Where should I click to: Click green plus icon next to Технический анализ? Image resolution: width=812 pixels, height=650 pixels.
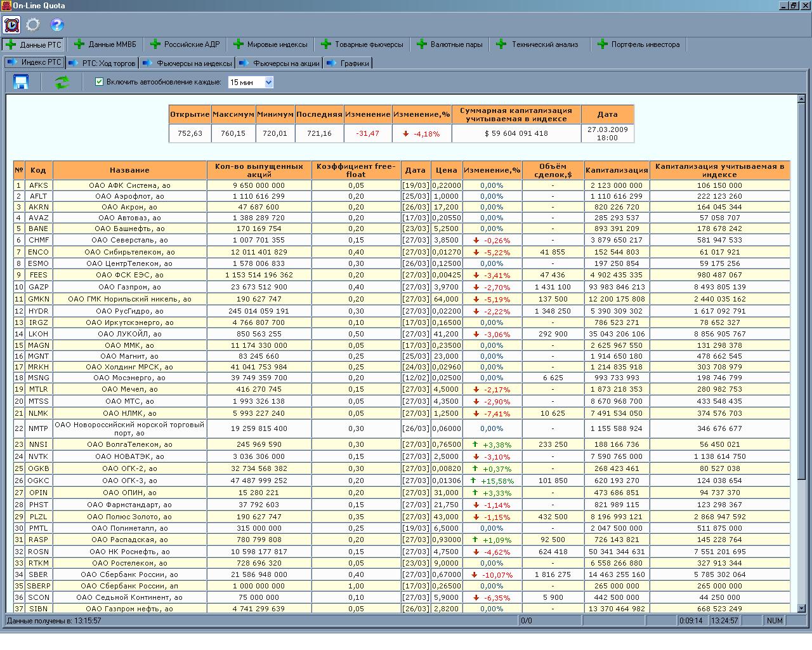tap(501, 44)
